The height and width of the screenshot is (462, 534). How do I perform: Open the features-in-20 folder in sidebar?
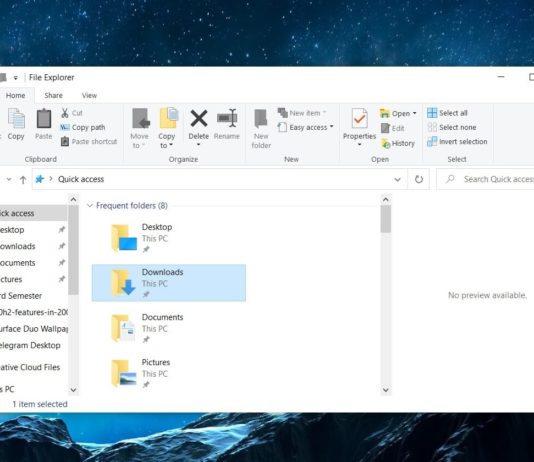(33, 313)
